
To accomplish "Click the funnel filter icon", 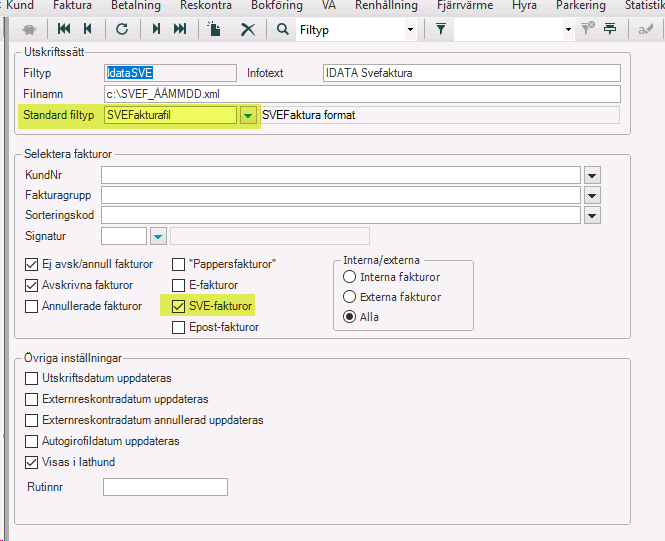I will [440, 30].
